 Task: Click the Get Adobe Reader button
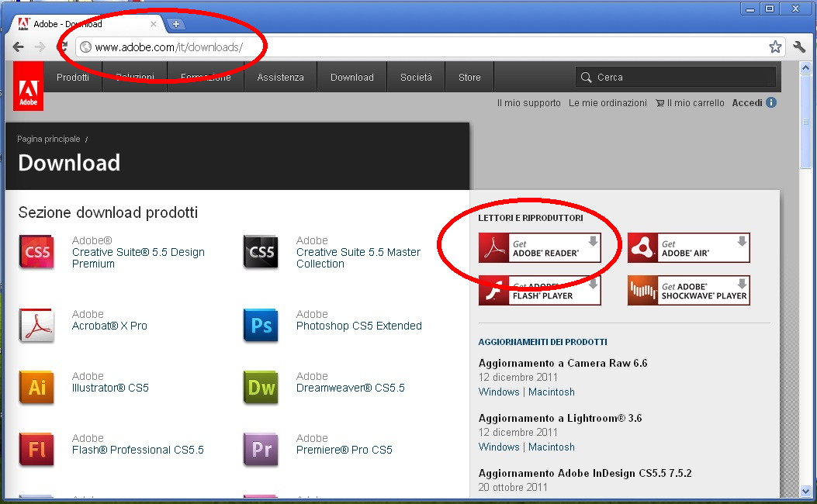(540, 248)
